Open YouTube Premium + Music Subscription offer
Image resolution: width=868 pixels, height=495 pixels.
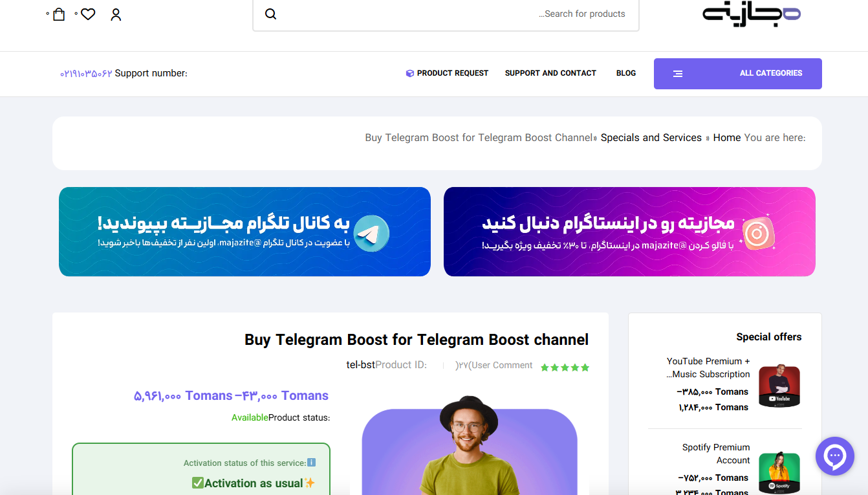[x=708, y=368]
